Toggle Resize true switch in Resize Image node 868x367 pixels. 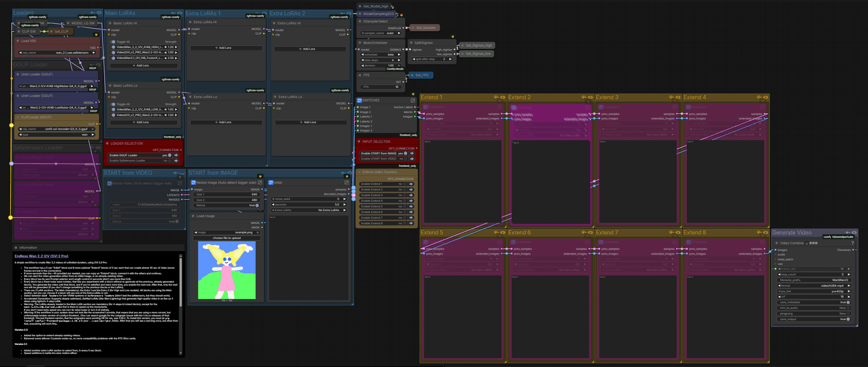click(x=257, y=205)
